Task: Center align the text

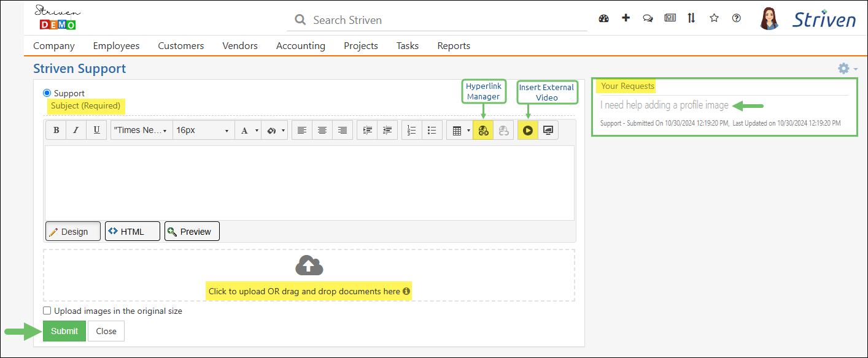Action: coord(322,131)
